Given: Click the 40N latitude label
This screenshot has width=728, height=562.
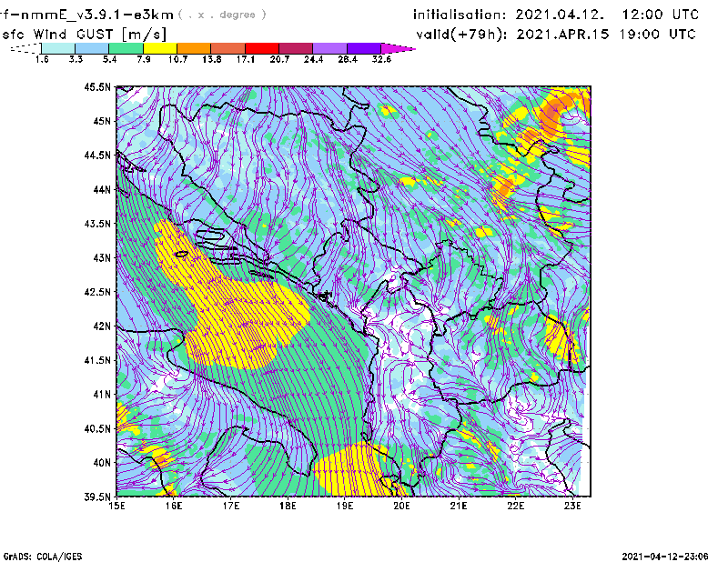Looking at the screenshot, I should tap(102, 463).
